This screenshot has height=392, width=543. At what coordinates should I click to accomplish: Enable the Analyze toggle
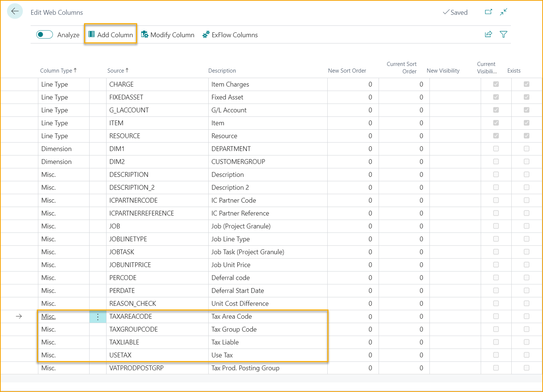click(x=44, y=34)
